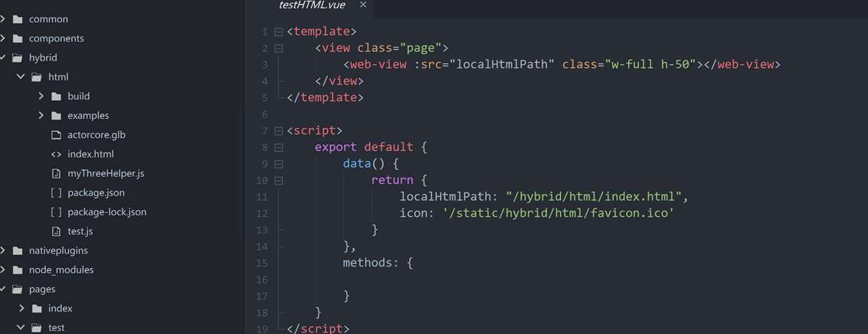Click the pages folder icon
The height and width of the screenshot is (334, 868).
pos(18,289)
